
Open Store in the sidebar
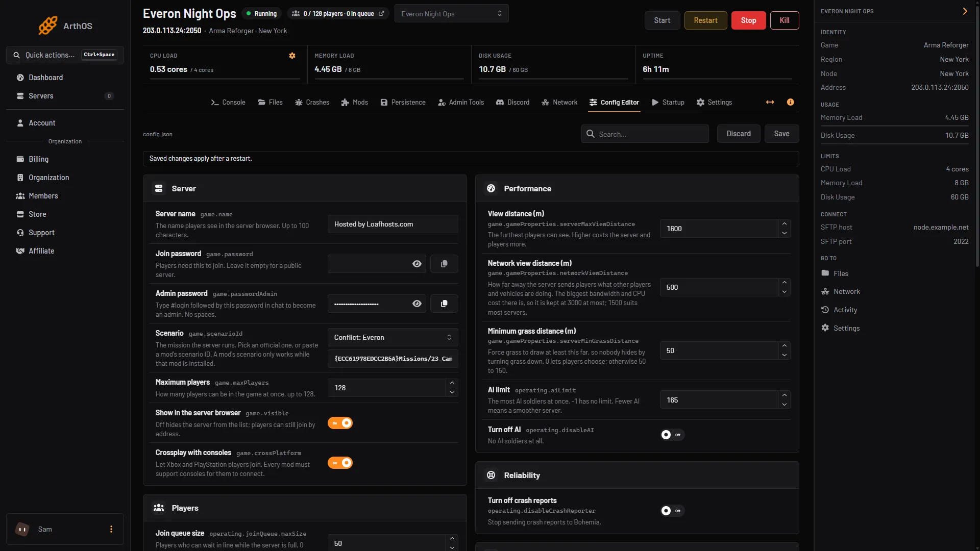point(65,214)
